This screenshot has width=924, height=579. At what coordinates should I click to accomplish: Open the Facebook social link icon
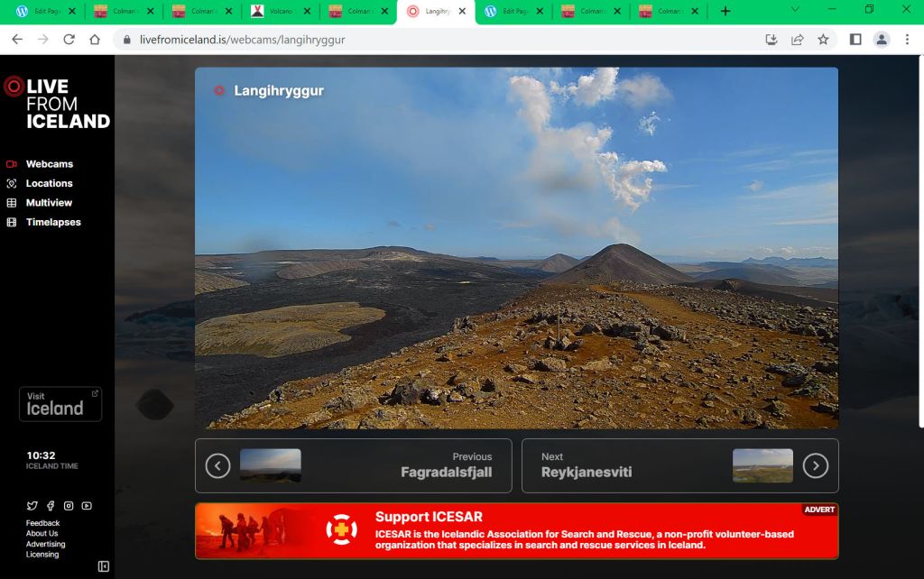[51, 506]
